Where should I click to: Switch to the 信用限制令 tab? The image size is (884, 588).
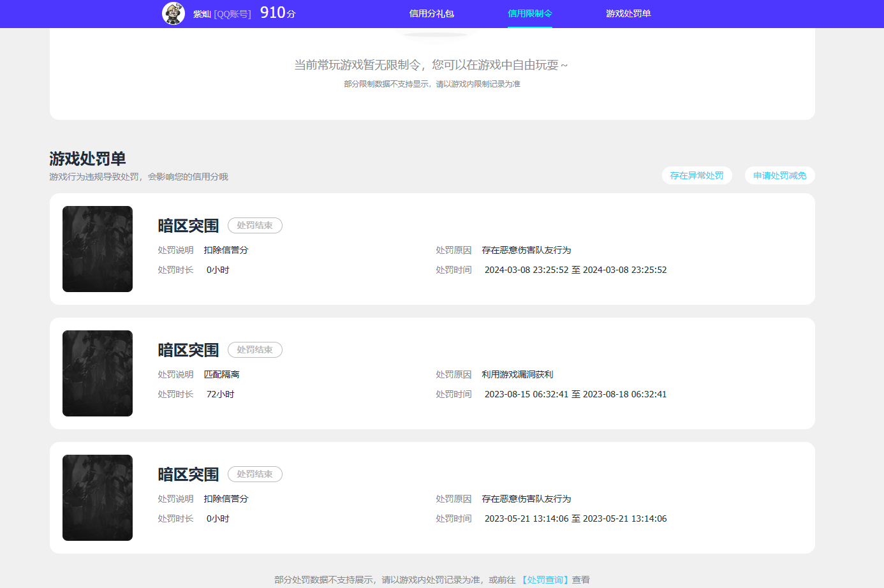[530, 13]
